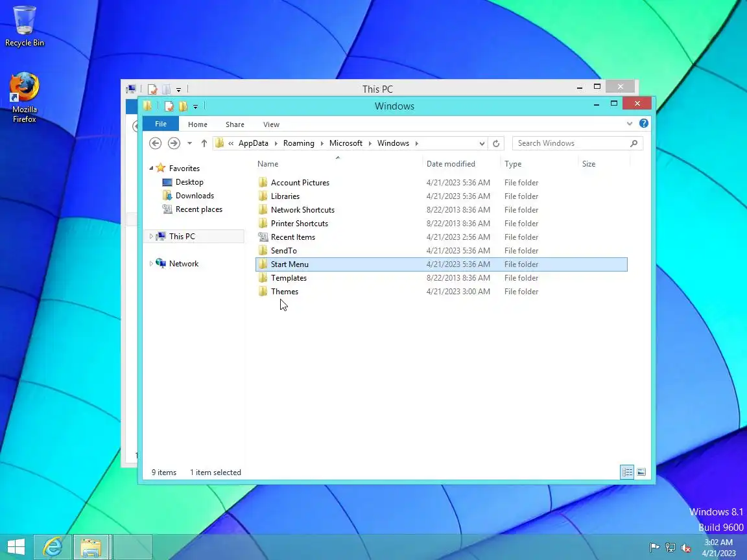Open the Windows Start button
The image size is (747, 560).
(16, 546)
